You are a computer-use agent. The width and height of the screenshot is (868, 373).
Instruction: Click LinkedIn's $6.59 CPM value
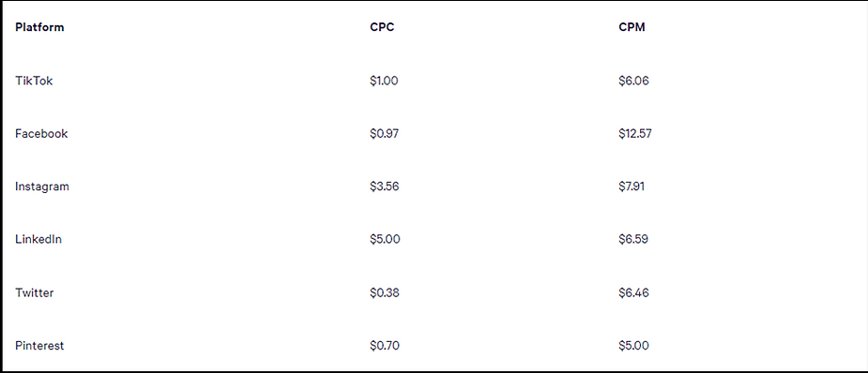[633, 239]
